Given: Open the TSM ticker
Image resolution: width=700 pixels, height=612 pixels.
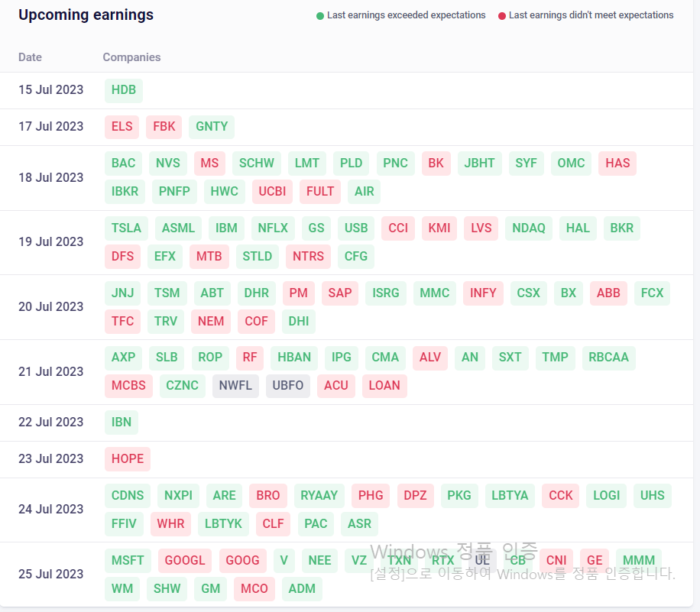Looking at the screenshot, I should 167,293.
